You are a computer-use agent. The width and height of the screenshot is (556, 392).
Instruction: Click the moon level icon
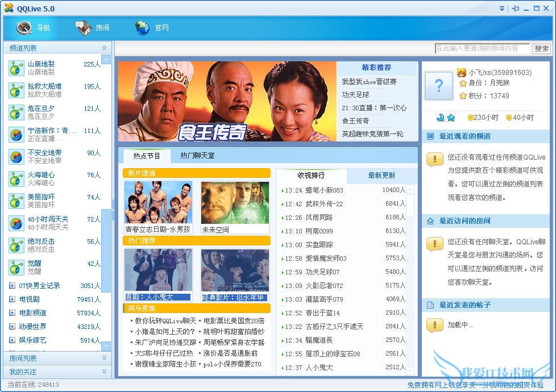(x=440, y=118)
